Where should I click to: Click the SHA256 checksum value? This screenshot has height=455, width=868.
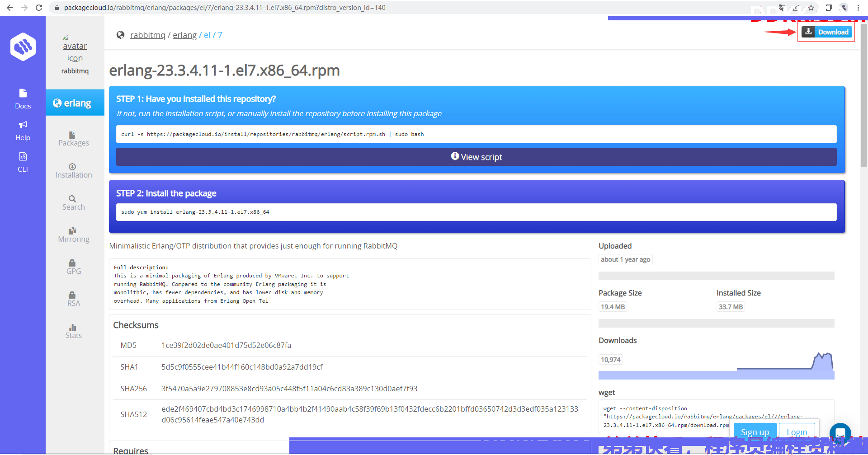[x=289, y=389]
